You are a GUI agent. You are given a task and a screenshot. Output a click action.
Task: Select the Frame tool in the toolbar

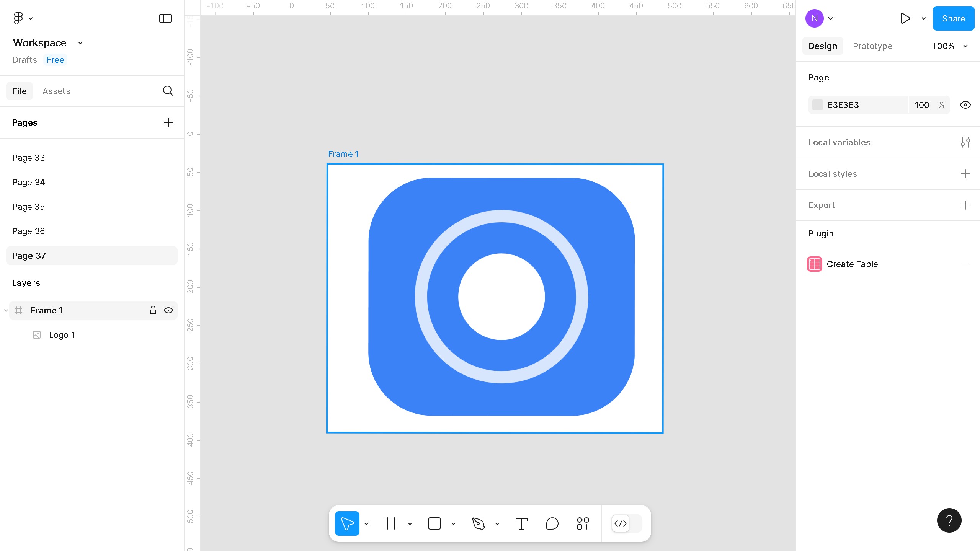[x=390, y=523]
